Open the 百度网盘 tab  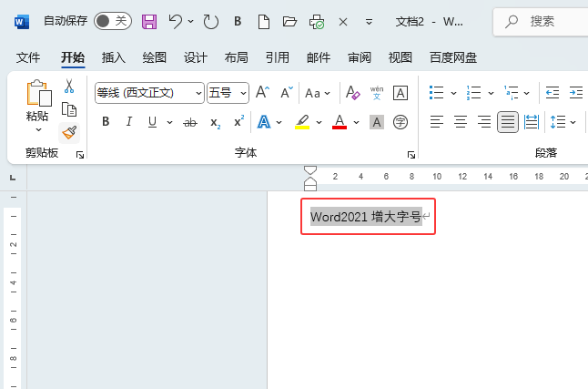[x=453, y=57]
